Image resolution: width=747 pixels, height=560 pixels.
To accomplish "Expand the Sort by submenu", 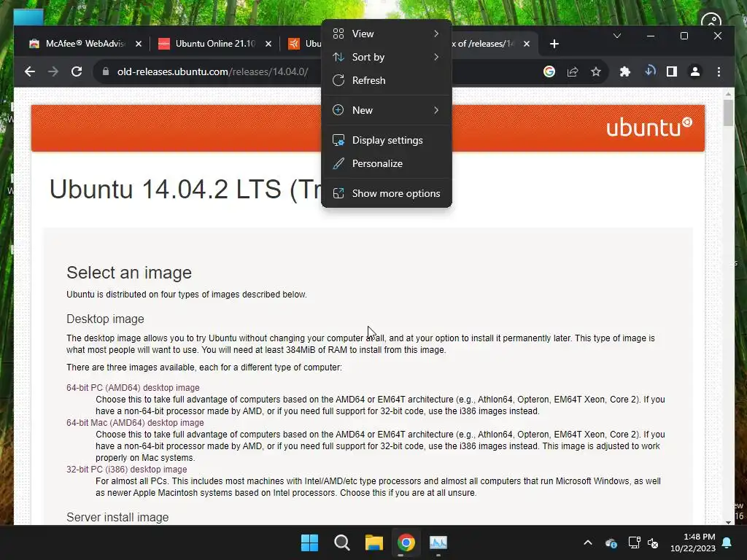I will point(387,57).
